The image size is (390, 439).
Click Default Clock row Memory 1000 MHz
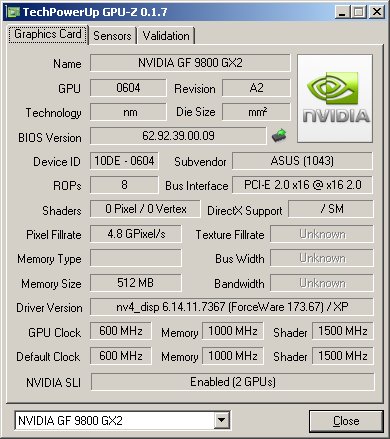[232, 356]
